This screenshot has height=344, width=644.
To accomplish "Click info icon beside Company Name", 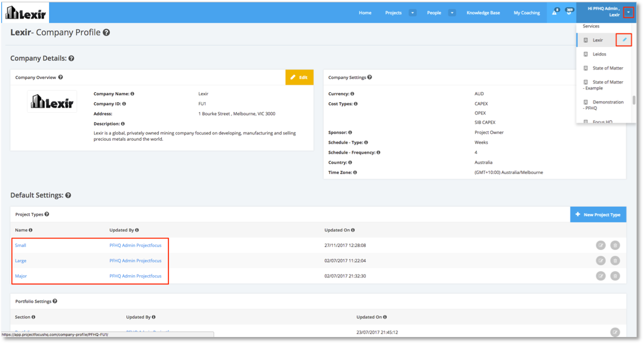I will click(x=132, y=94).
